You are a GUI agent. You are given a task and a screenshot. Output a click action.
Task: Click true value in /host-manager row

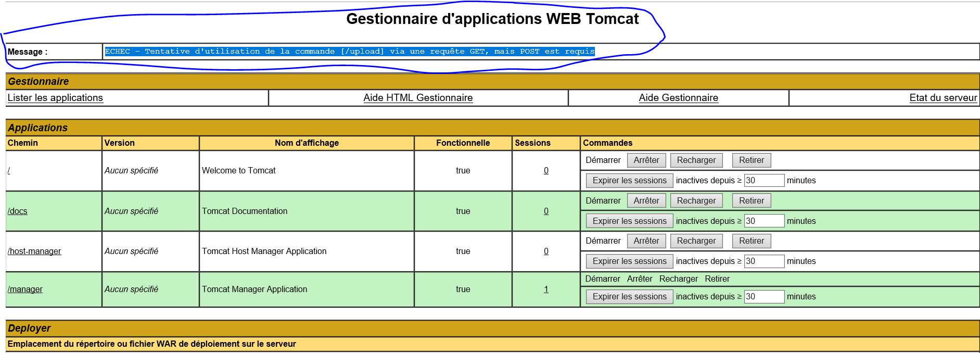(463, 251)
